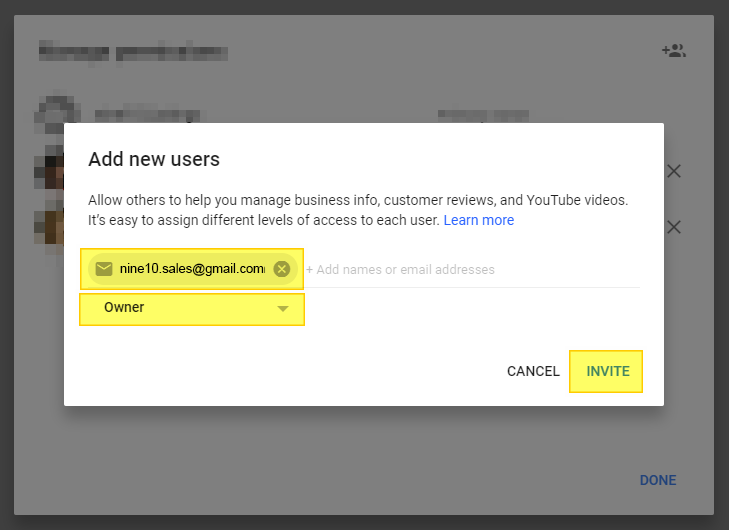Click the lower X icon behind the dialog
This screenshot has width=729, height=530.
click(x=674, y=227)
